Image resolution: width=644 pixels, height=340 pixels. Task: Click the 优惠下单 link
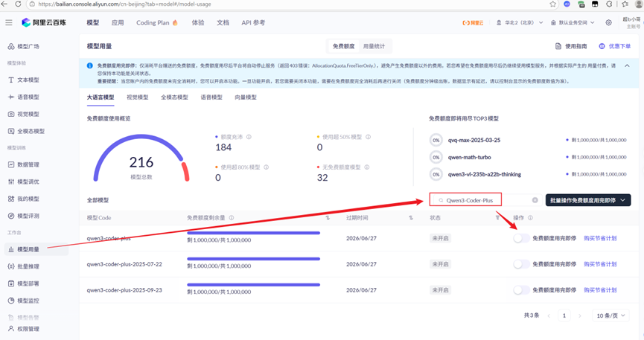615,46
